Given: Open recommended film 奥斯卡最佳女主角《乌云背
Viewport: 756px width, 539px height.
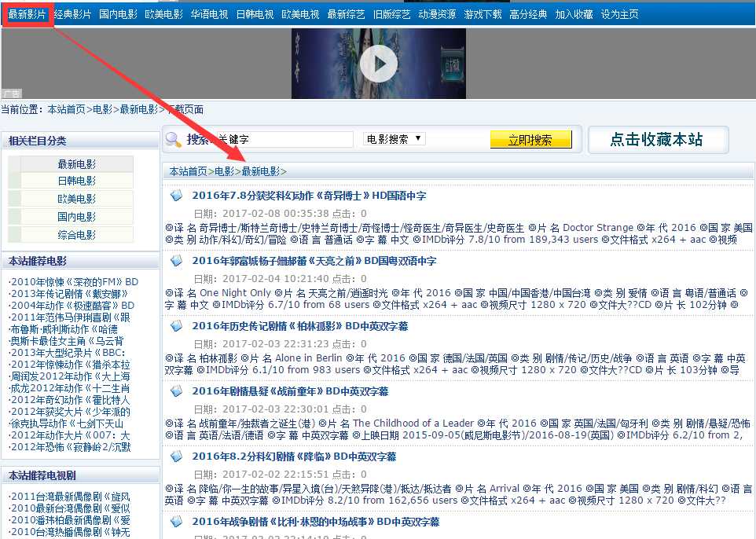Looking at the screenshot, I should 66,341.
